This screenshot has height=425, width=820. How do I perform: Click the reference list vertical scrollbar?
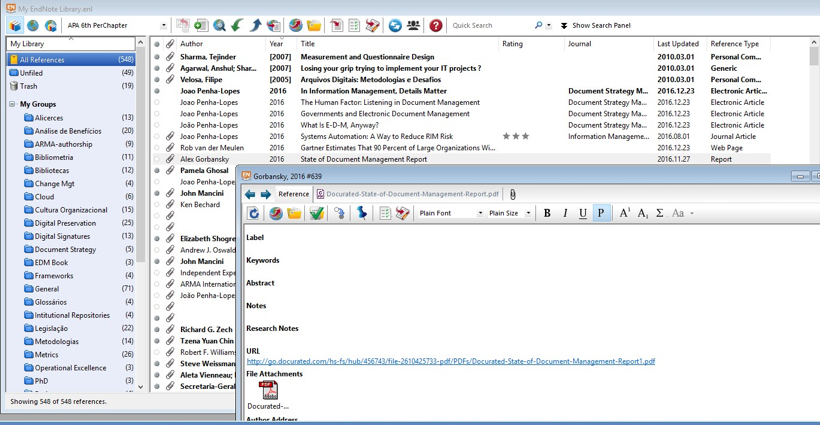[814, 56]
